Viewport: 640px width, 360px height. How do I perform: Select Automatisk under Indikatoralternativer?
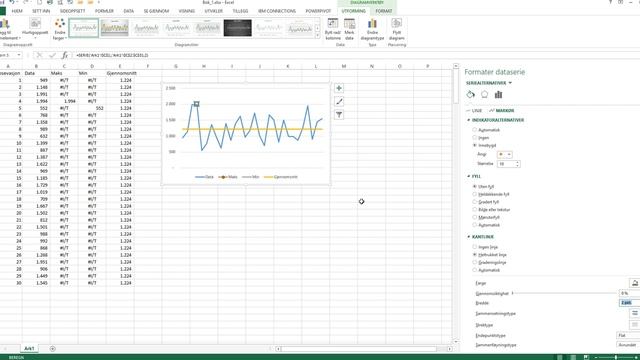(x=474, y=130)
